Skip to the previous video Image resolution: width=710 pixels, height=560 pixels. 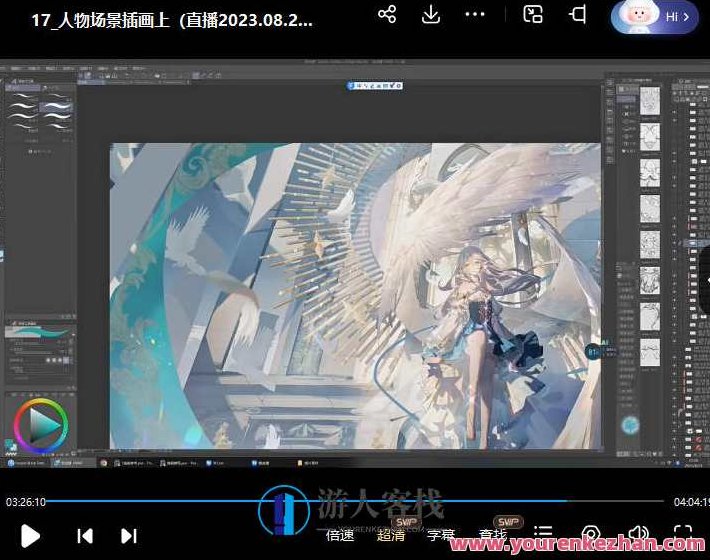pyautogui.click(x=85, y=536)
